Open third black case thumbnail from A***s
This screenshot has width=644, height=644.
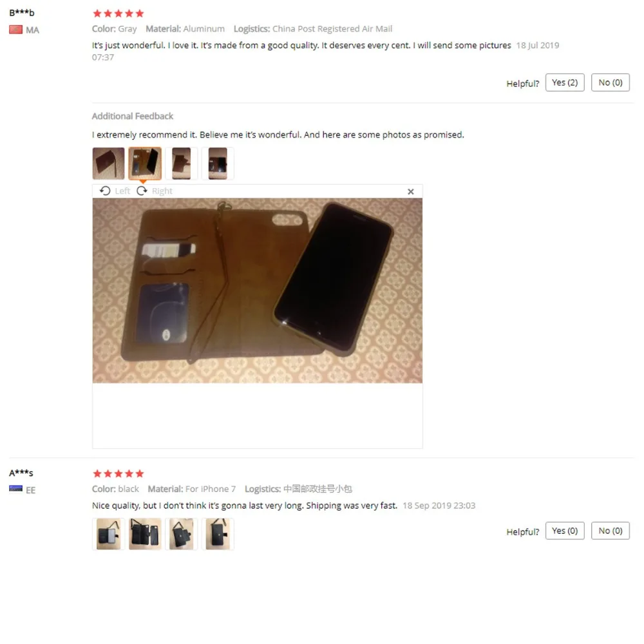181,534
